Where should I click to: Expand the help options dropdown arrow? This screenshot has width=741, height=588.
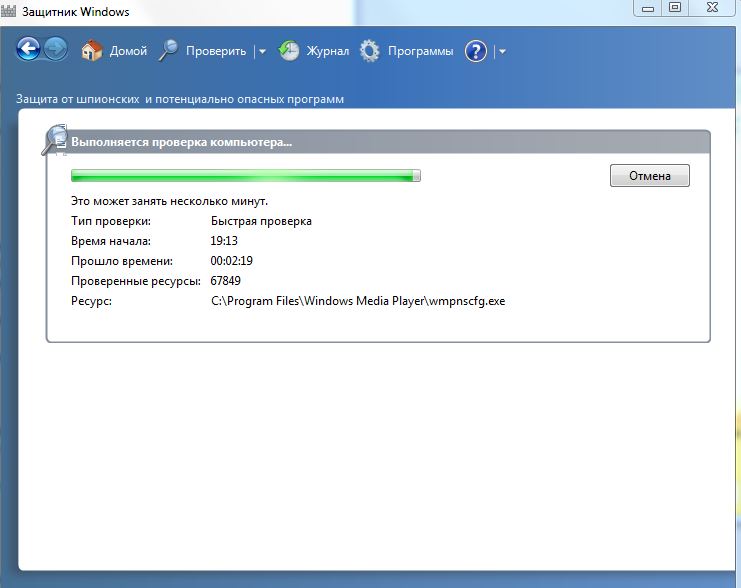pos(502,51)
